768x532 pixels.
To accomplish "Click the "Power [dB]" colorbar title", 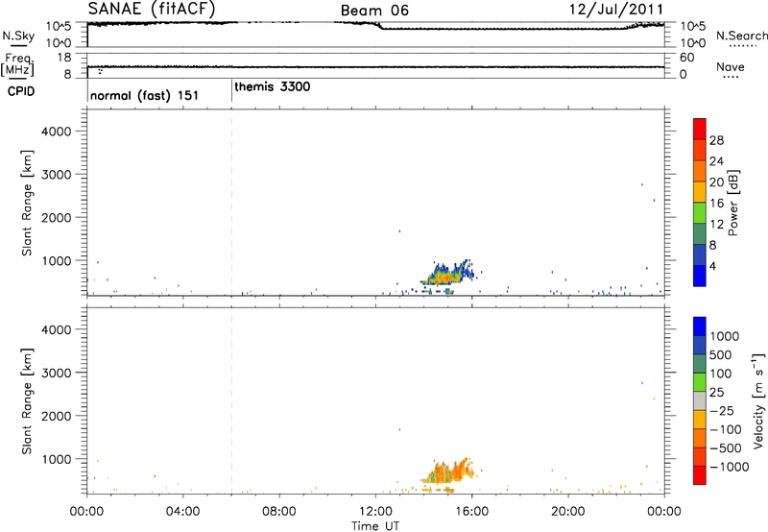I will pyautogui.click(x=732, y=203).
